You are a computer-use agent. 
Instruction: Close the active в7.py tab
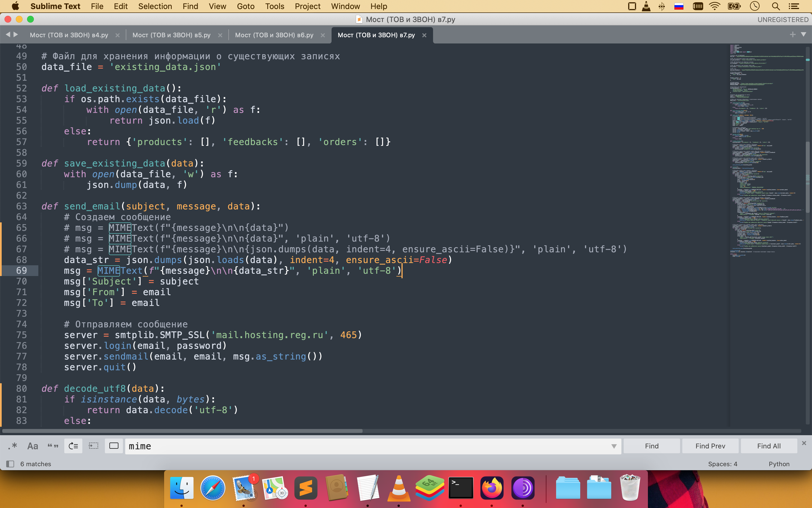[424, 35]
